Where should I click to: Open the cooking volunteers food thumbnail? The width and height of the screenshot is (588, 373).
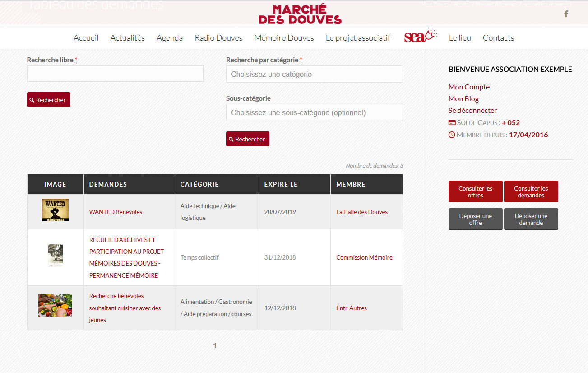click(55, 306)
